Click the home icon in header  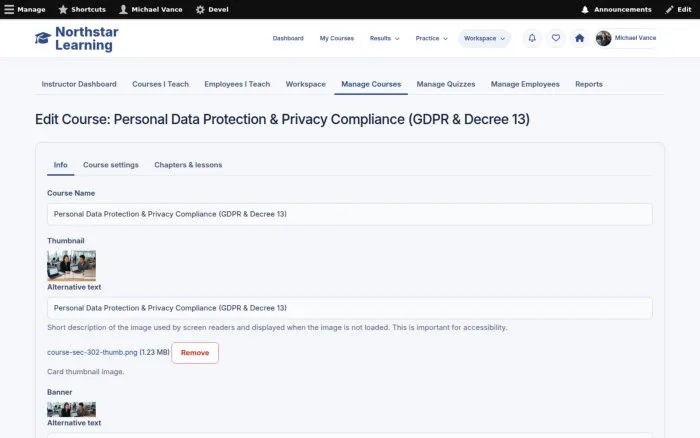click(x=579, y=38)
